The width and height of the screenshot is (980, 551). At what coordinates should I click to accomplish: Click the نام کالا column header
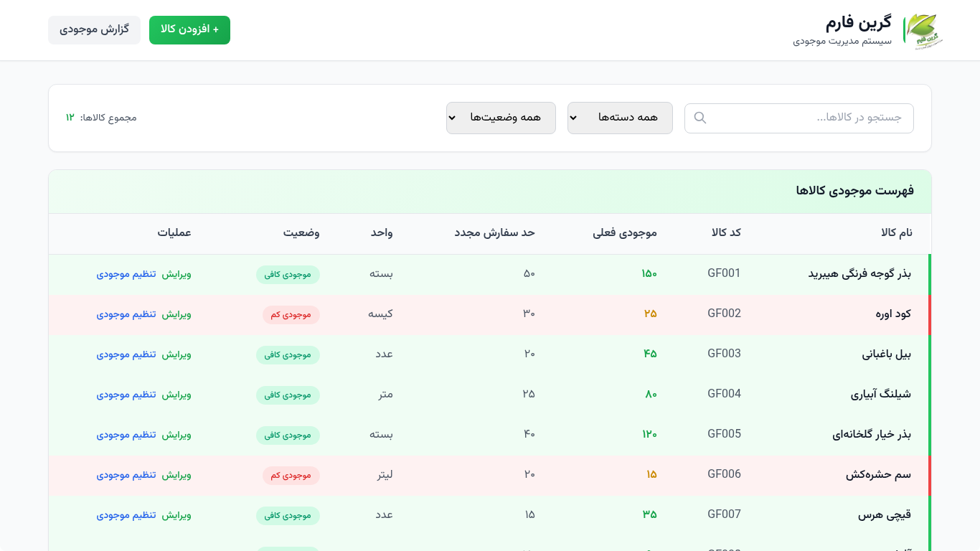tap(896, 232)
